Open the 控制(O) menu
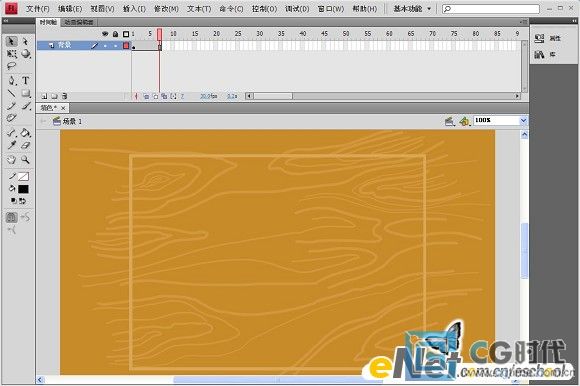The width and height of the screenshot is (580, 386). tap(264, 9)
